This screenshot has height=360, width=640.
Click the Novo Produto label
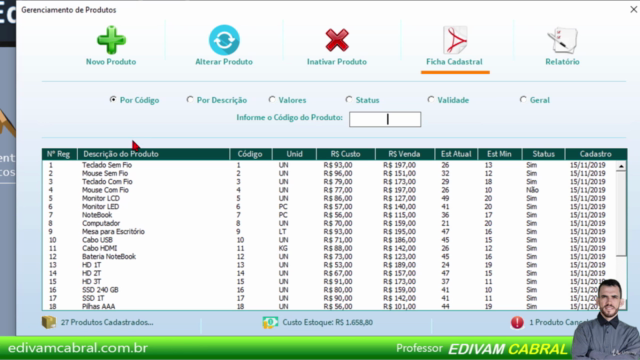[111, 62]
